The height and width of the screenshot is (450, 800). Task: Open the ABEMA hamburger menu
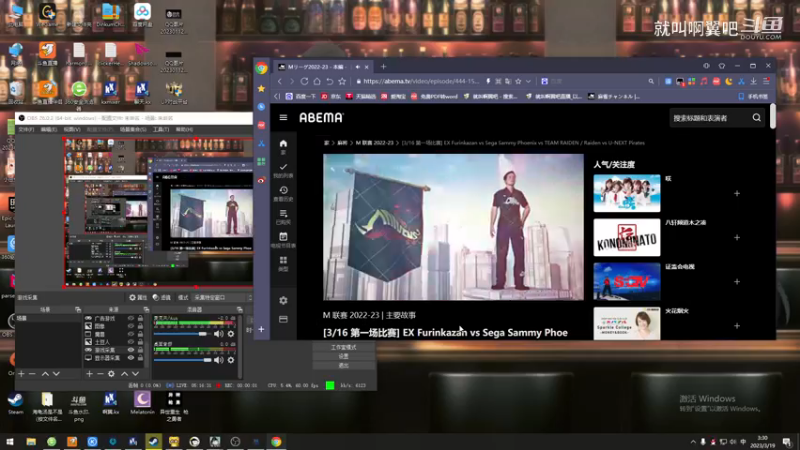coord(283,117)
